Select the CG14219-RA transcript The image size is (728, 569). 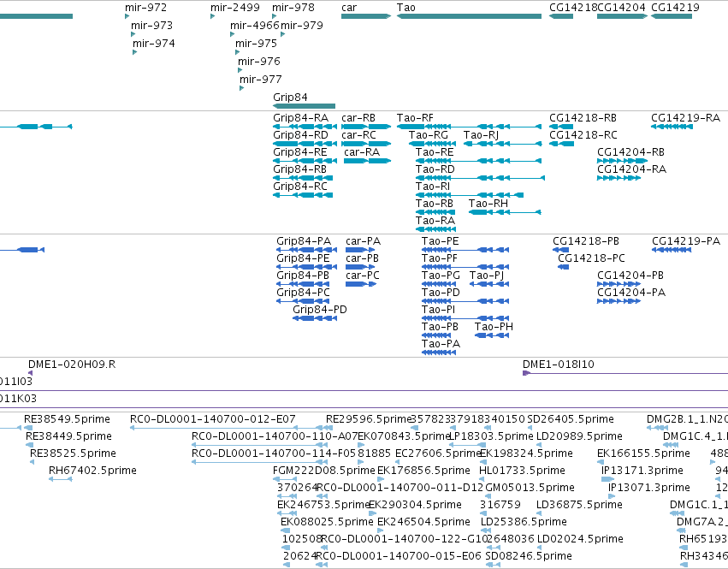pos(672,127)
